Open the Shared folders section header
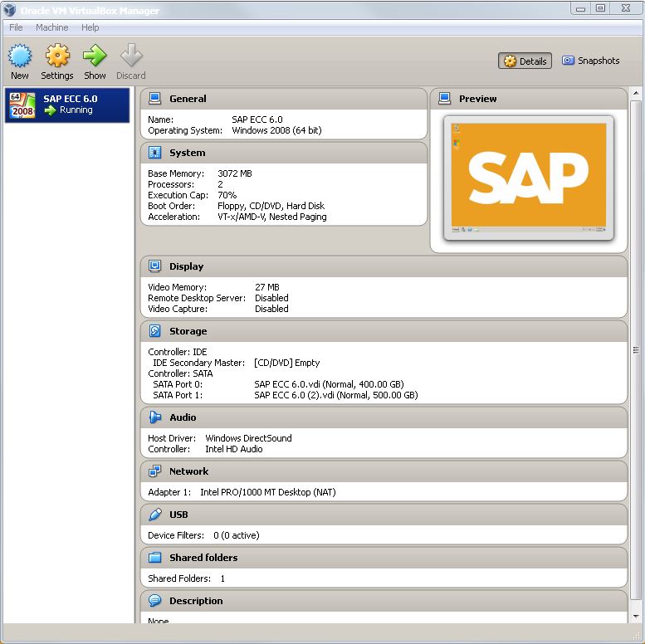Viewport: 645px width, 644px height. 384,557
